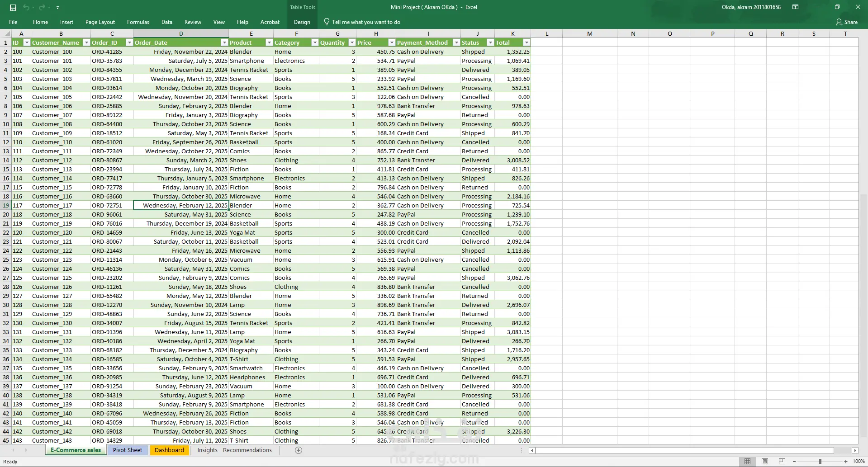Open filter dropdown for Total column
Image resolution: width=868 pixels, height=467 pixels.
point(526,42)
